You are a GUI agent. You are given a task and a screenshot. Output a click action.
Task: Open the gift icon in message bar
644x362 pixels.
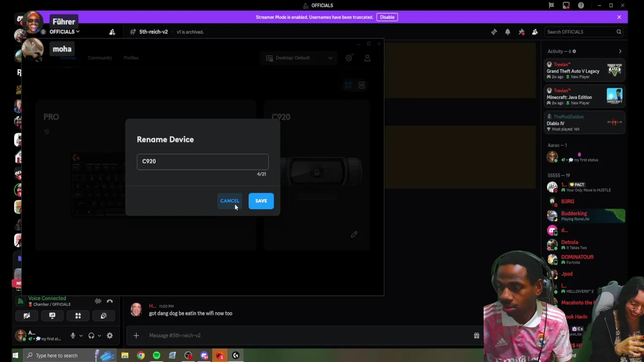point(476,335)
